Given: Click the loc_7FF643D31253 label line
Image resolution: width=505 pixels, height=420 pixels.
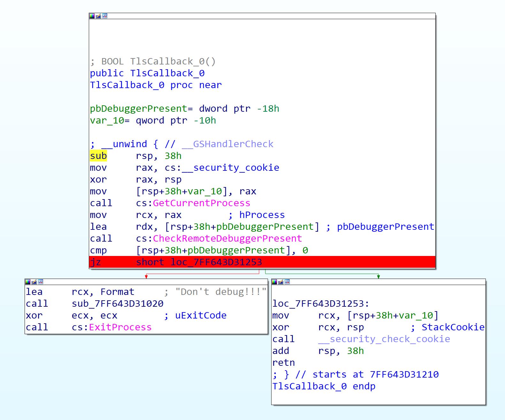Looking at the screenshot, I should (321, 304).
